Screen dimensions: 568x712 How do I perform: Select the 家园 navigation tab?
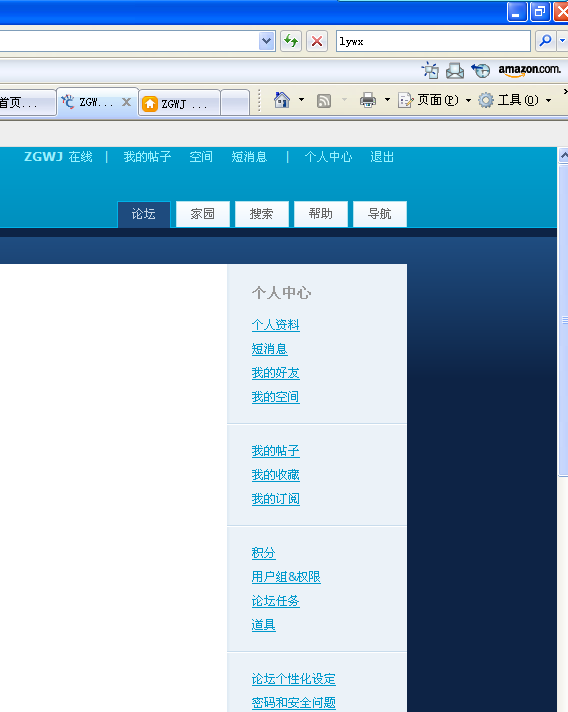(x=203, y=214)
